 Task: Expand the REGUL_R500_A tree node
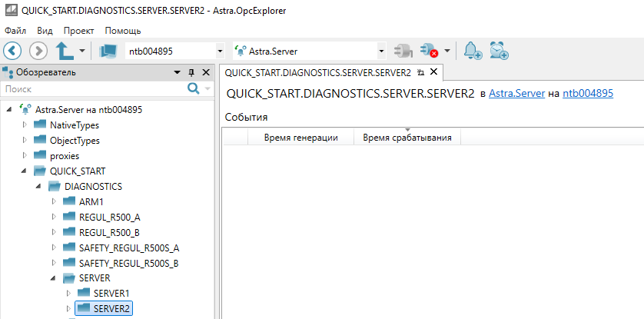click(54, 217)
